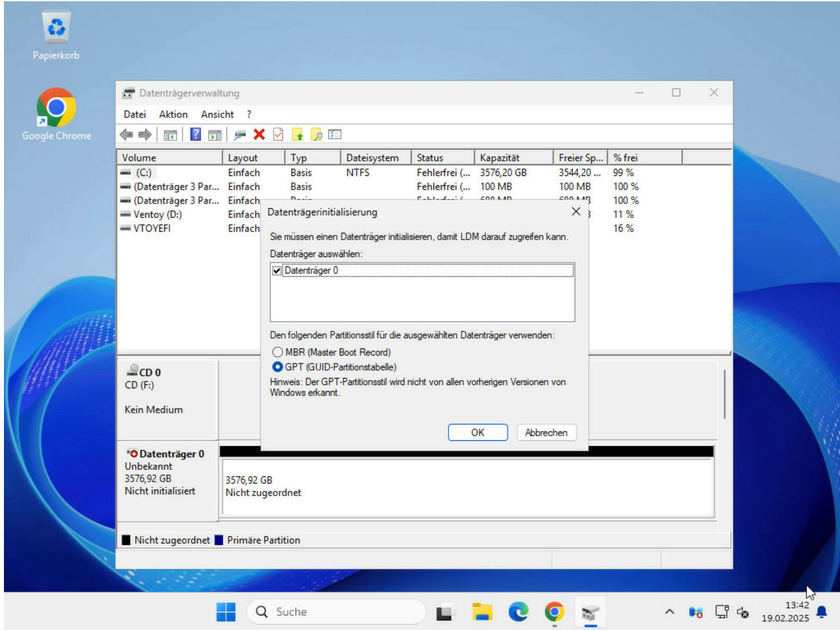
Task: Open the Windows Start menu
Action: [x=226, y=612]
